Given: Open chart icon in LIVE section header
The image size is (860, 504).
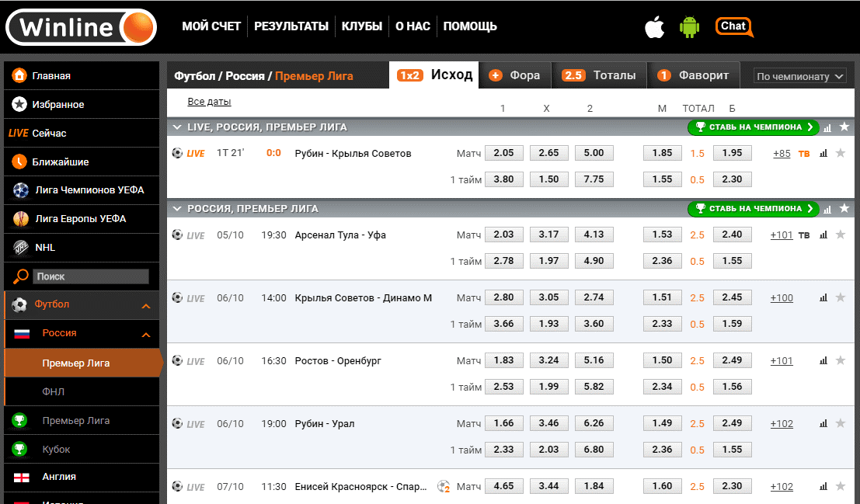Looking at the screenshot, I should coord(827,128).
